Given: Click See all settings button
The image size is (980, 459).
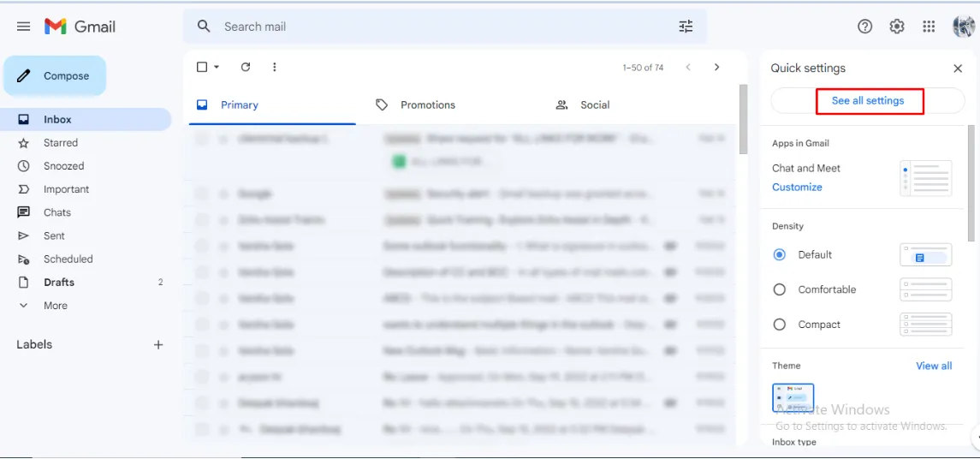Looking at the screenshot, I should click(868, 101).
